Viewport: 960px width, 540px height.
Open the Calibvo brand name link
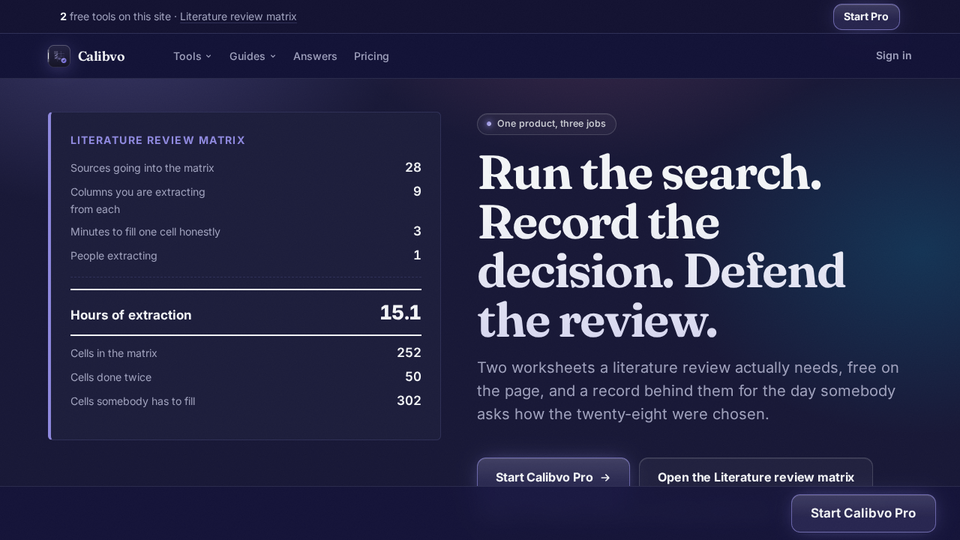(101, 56)
